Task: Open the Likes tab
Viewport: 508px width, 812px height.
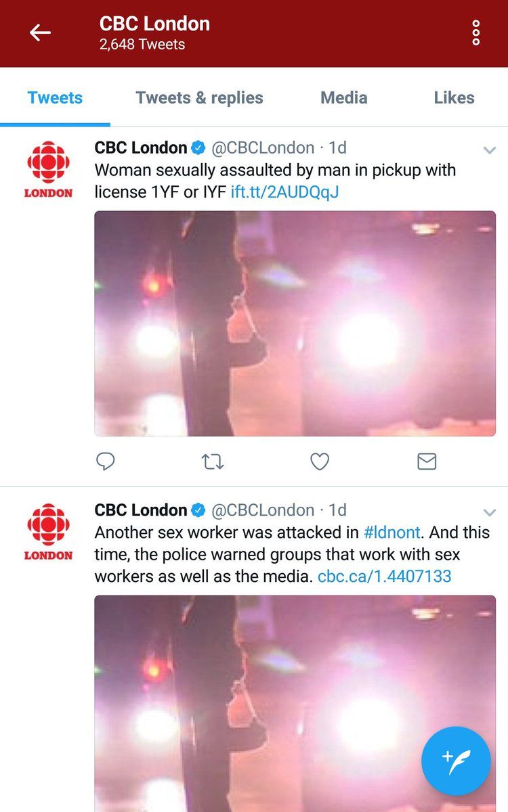Action: pyautogui.click(x=454, y=97)
